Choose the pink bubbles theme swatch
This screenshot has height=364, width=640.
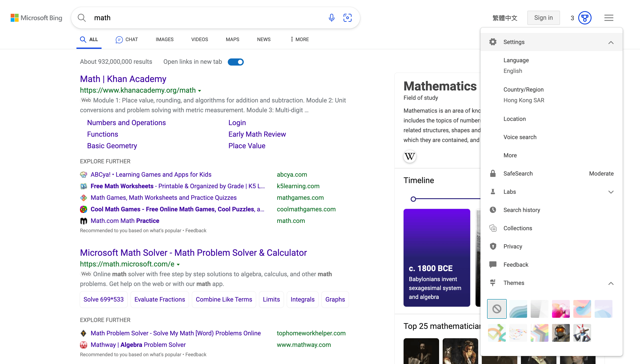pos(561,309)
